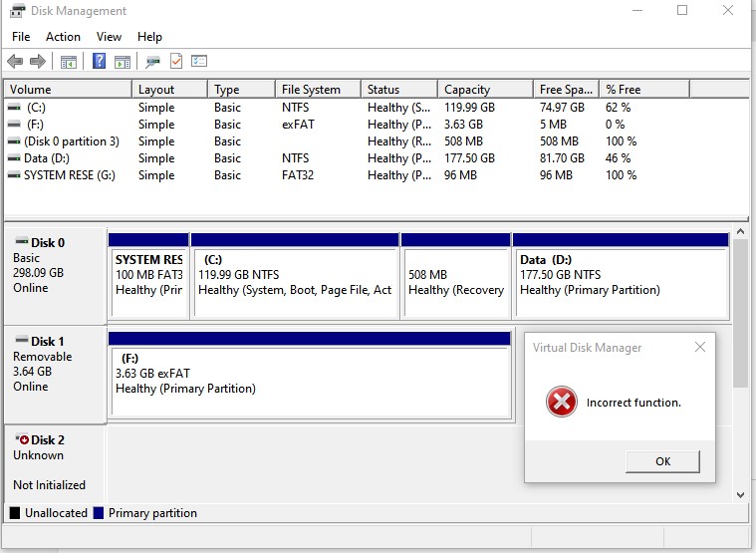Image resolution: width=756 pixels, height=553 pixels.
Task: Select the 508 MB Recovery partition block
Action: (x=455, y=276)
